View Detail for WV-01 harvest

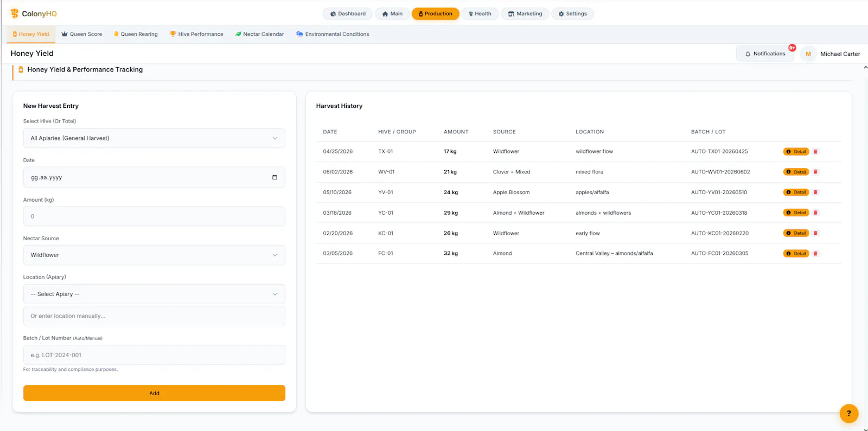point(796,172)
